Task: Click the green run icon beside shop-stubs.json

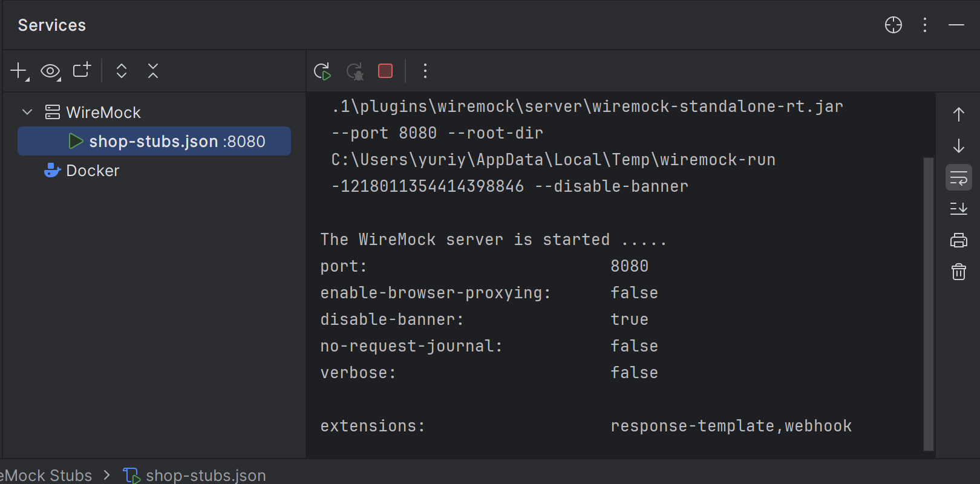Action: (76, 141)
